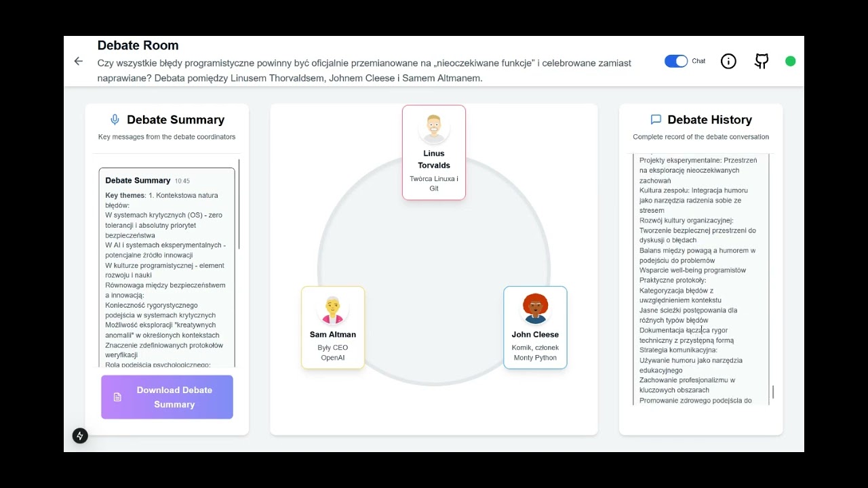Image resolution: width=868 pixels, height=488 pixels.
Task: Click "Balans między powagą a humorem" line
Action: (697, 256)
